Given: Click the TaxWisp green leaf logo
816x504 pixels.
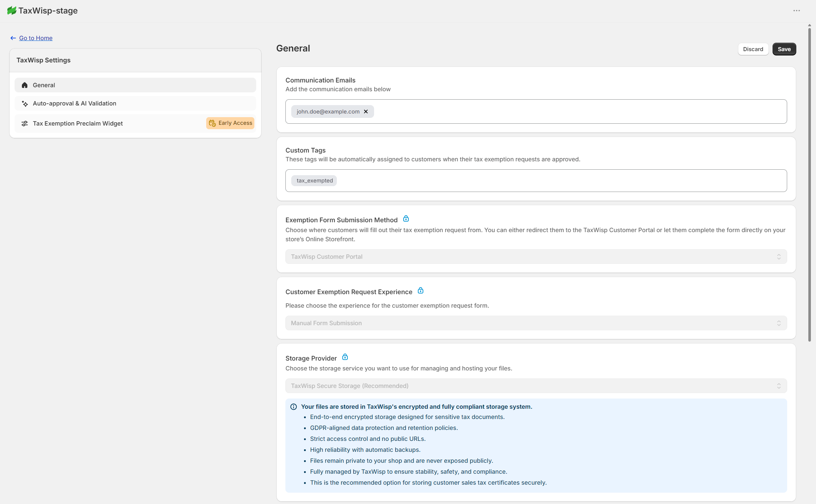Looking at the screenshot, I should point(12,11).
